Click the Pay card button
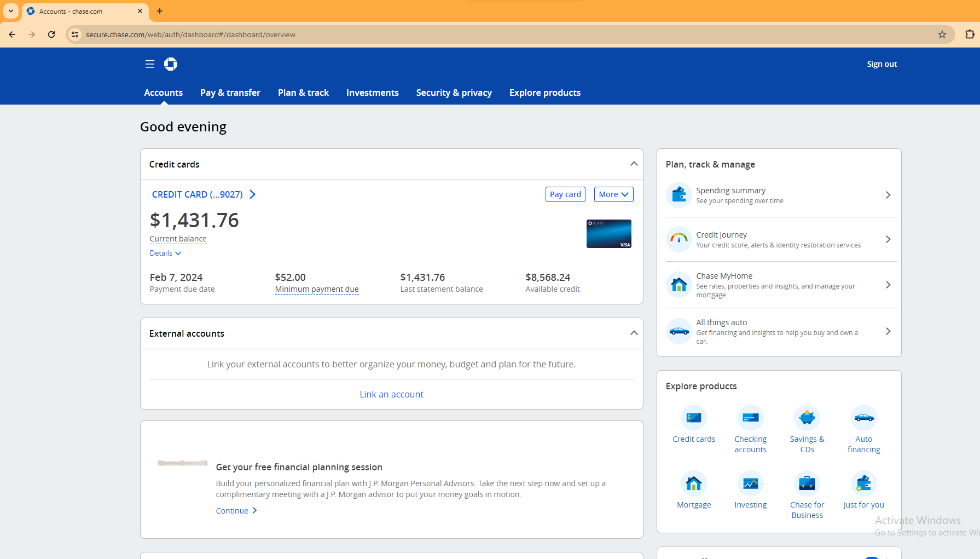980x559 pixels. coord(565,194)
